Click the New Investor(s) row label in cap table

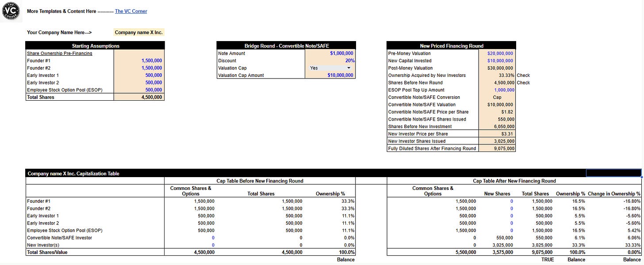tap(43, 245)
